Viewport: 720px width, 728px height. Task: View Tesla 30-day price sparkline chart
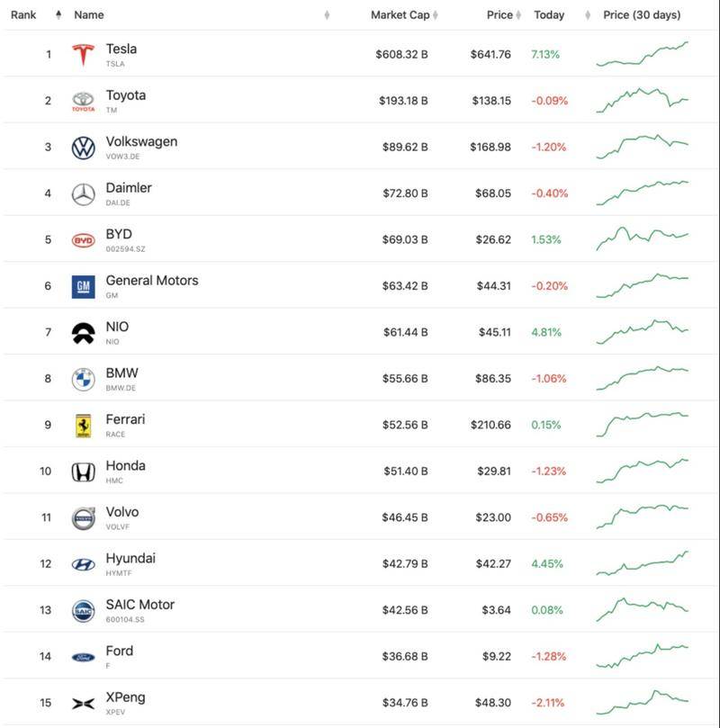click(x=642, y=54)
